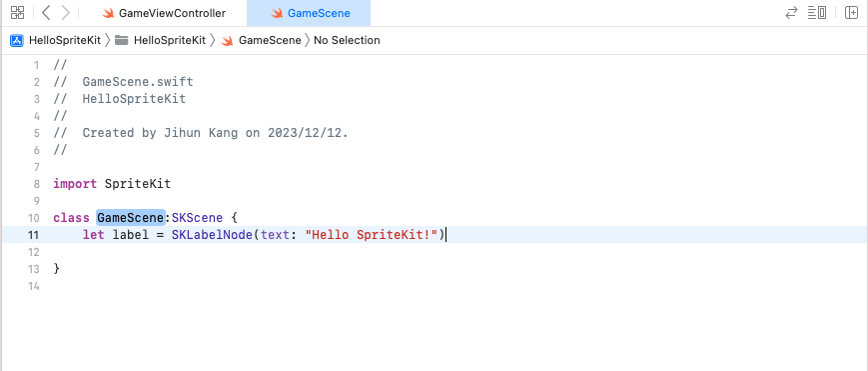Click the Swift icon in jump bar
The image size is (868, 371).
[227, 40]
